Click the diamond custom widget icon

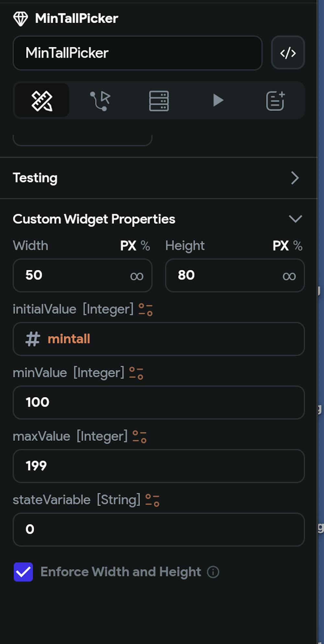point(20,19)
